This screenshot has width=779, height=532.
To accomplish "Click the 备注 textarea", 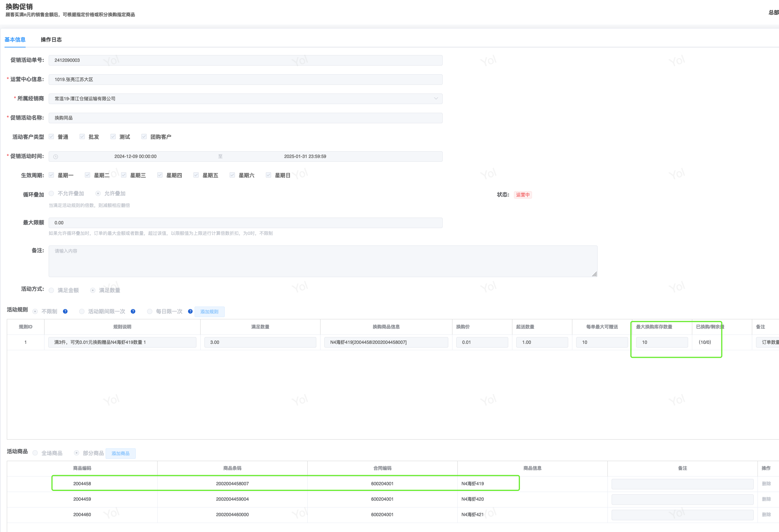I will (323, 261).
